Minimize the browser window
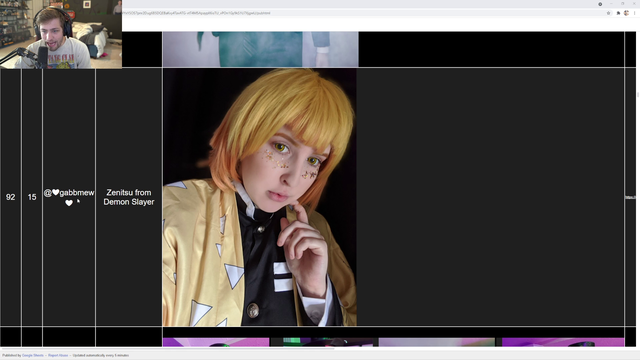The image size is (640, 360). [611, 4]
